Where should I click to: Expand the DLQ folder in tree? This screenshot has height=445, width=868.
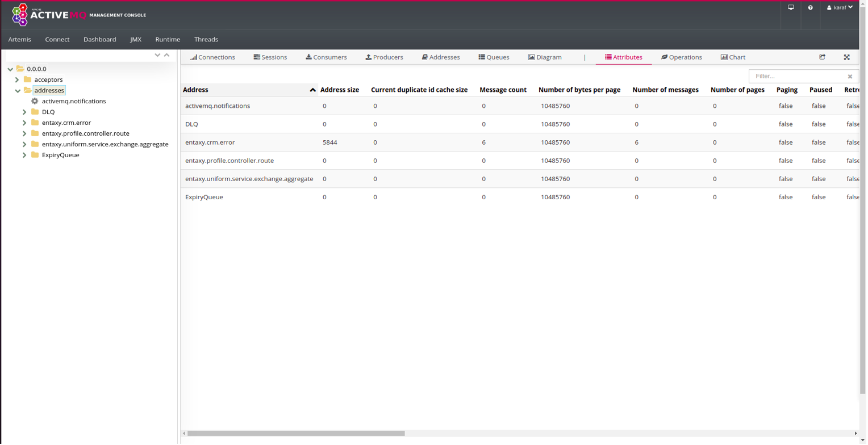[24, 112]
